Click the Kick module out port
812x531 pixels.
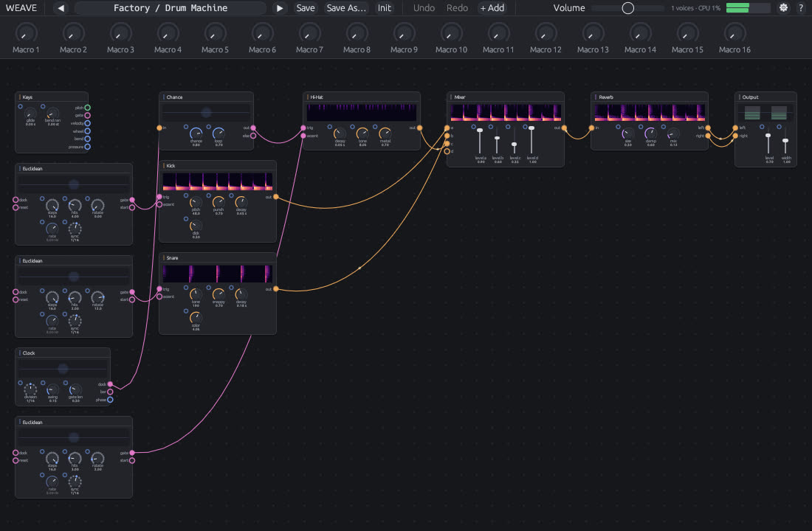click(276, 197)
